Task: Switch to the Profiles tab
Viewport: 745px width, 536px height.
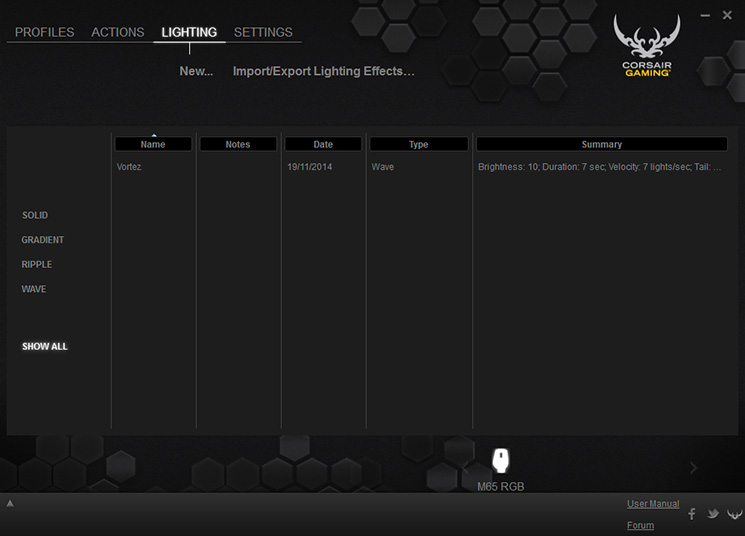Action: pos(44,32)
